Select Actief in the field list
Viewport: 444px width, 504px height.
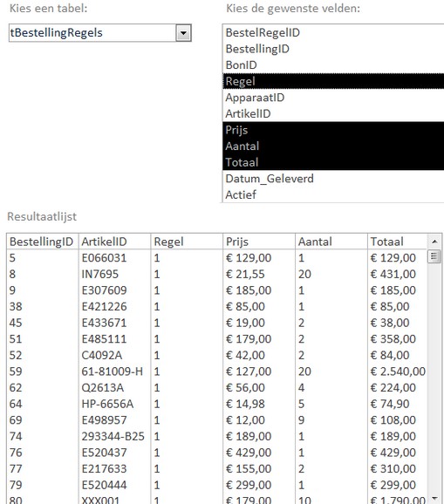point(333,194)
